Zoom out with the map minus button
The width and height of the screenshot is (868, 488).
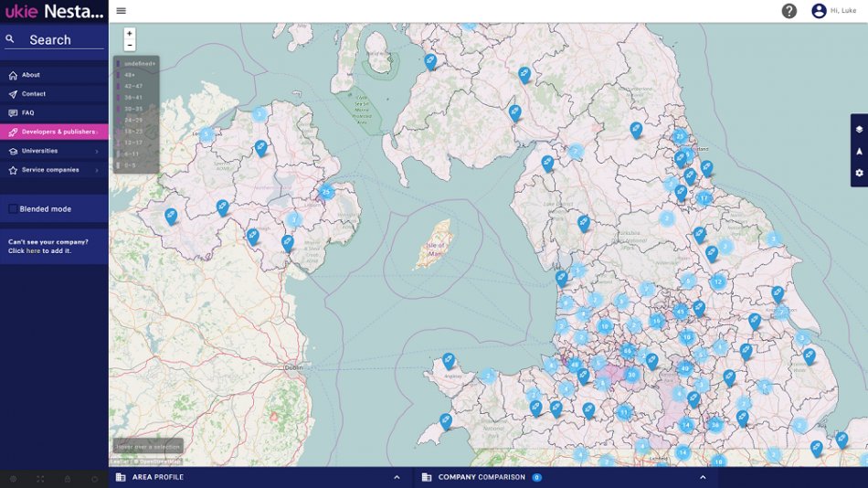point(130,46)
